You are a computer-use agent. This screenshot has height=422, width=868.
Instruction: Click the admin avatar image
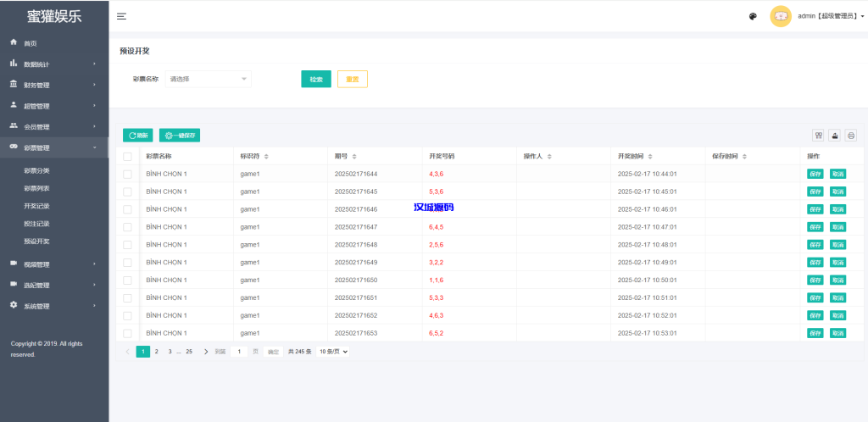coord(780,16)
